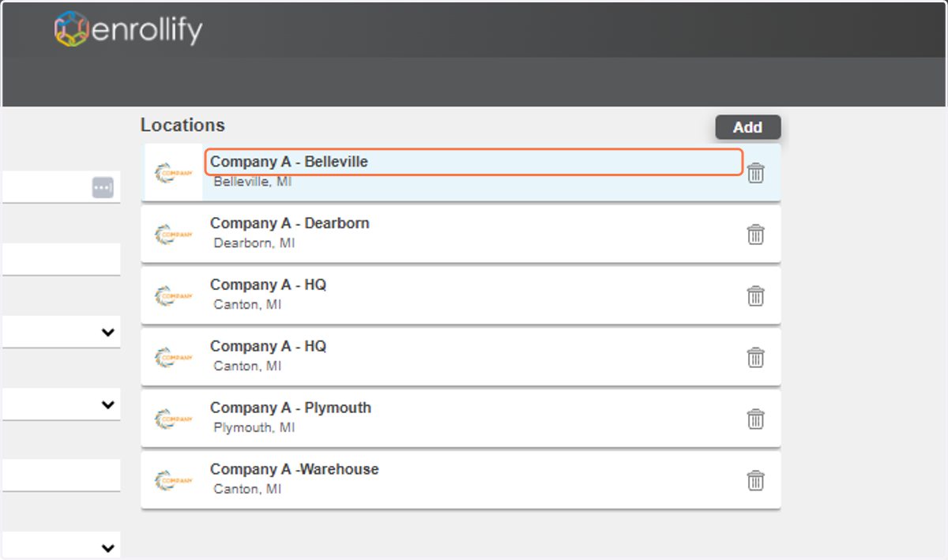Open the ellipsis button in left panel

(103, 188)
